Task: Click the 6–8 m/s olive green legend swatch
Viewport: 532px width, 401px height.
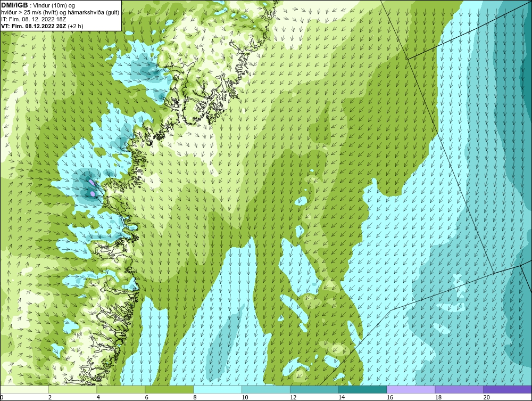Action: (x=169, y=389)
